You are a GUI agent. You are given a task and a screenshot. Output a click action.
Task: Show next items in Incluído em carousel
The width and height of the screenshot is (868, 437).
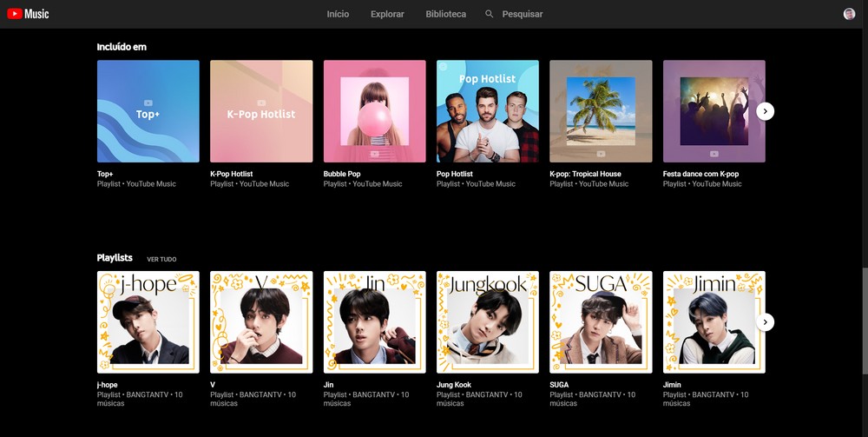(765, 111)
